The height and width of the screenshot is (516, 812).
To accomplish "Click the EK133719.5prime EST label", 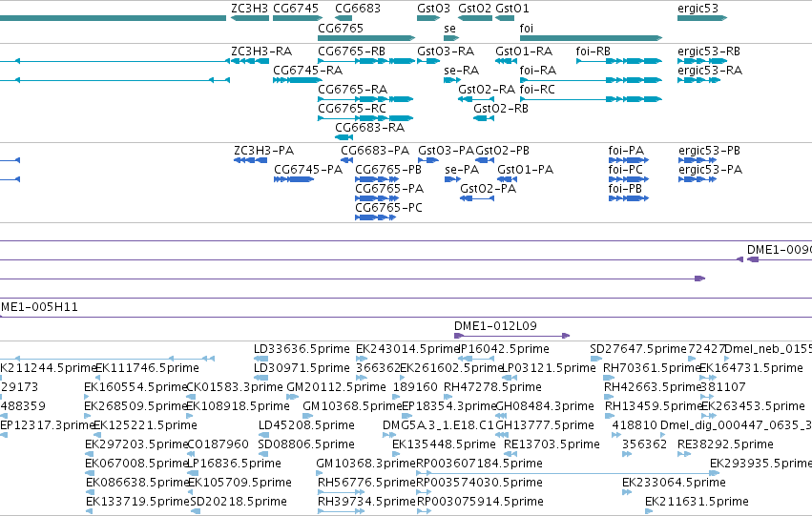I will 137,502.
